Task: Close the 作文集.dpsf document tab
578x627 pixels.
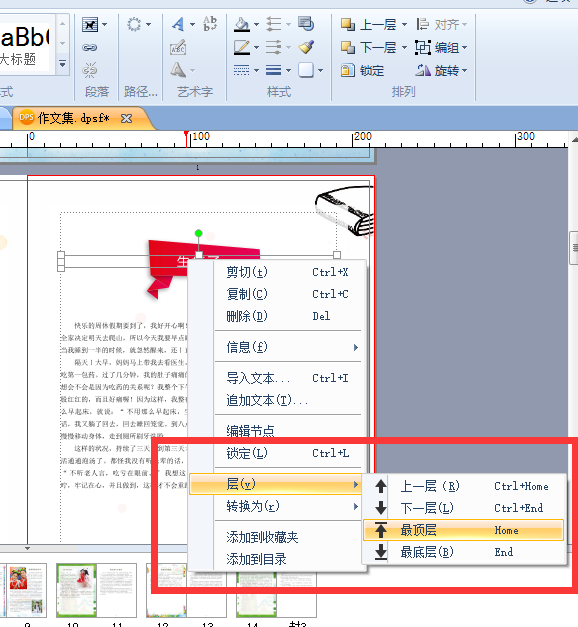Action: [x=126, y=118]
